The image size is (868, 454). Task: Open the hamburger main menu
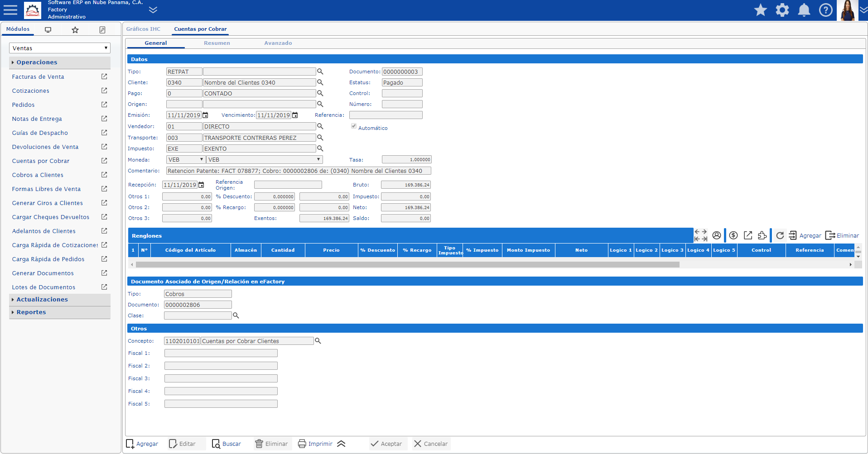[10, 10]
